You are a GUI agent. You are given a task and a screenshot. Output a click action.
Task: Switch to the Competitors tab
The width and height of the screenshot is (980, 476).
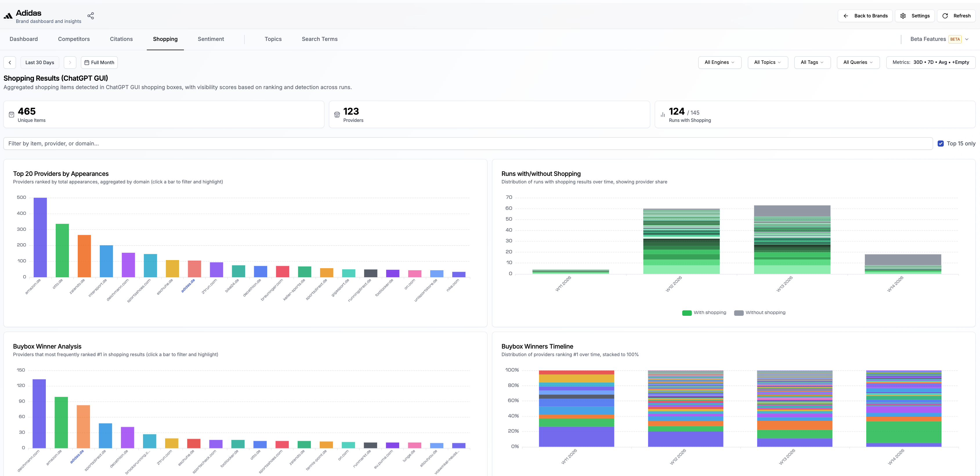pos(74,39)
